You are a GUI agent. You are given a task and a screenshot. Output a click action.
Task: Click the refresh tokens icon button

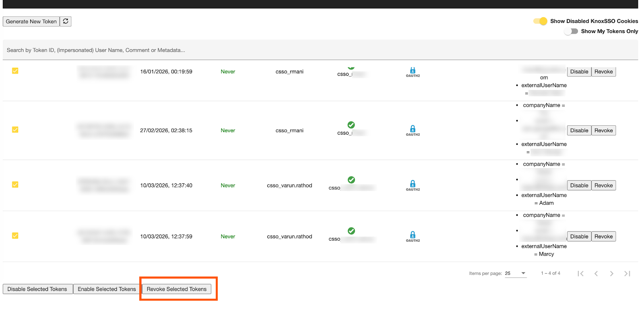coord(66,21)
